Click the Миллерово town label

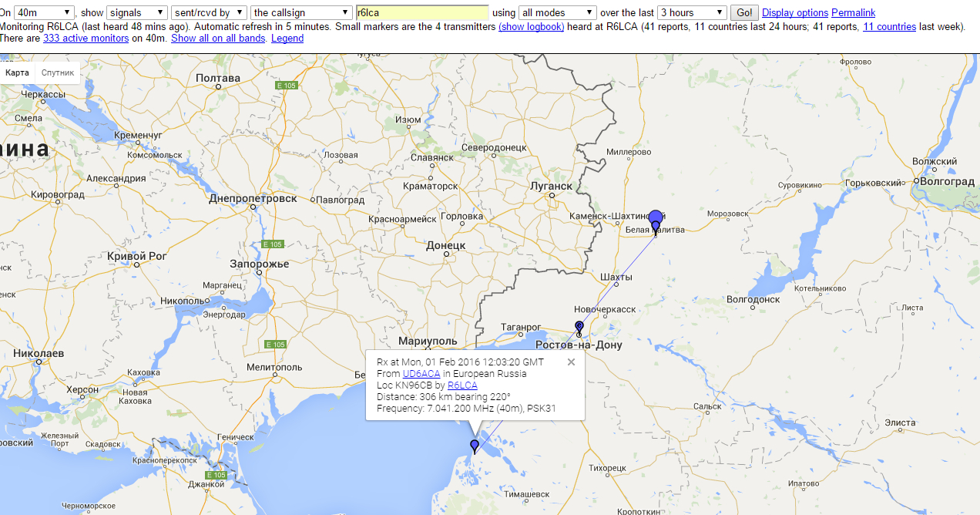629,152
